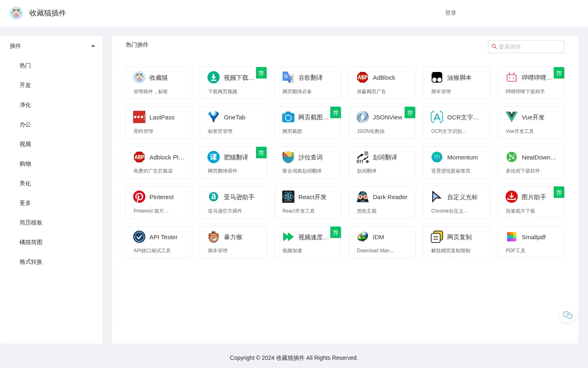The height and width of the screenshot is (368, 588).
Task: Click the 暴力猴 monkey icon
Action: (214, 237)
